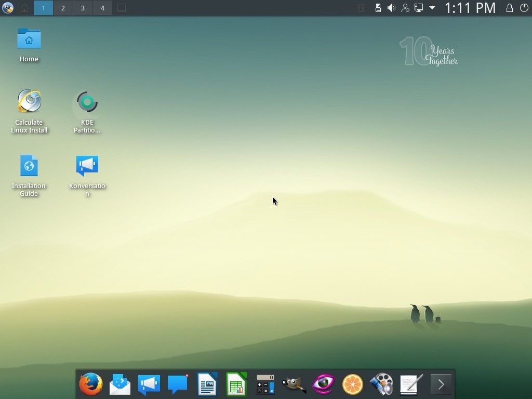Open LibreOffice Writer from the panel
Screen dimensions: 532x399
tap(207, 384)
